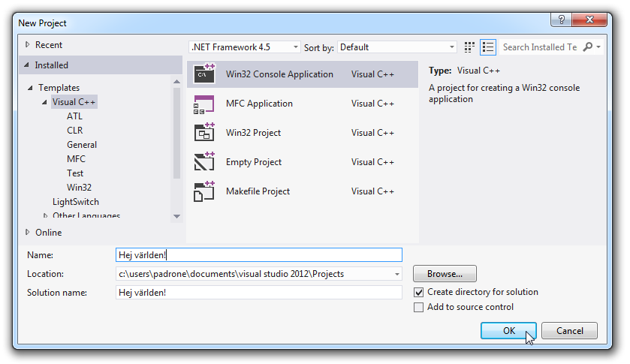
Task: Collapse the Templates tree node
Action: (x=30, y=88)
